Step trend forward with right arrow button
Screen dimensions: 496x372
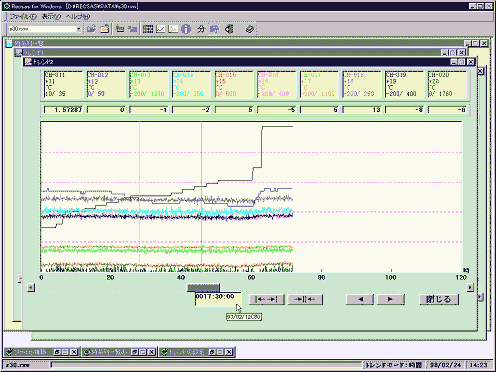391,299
